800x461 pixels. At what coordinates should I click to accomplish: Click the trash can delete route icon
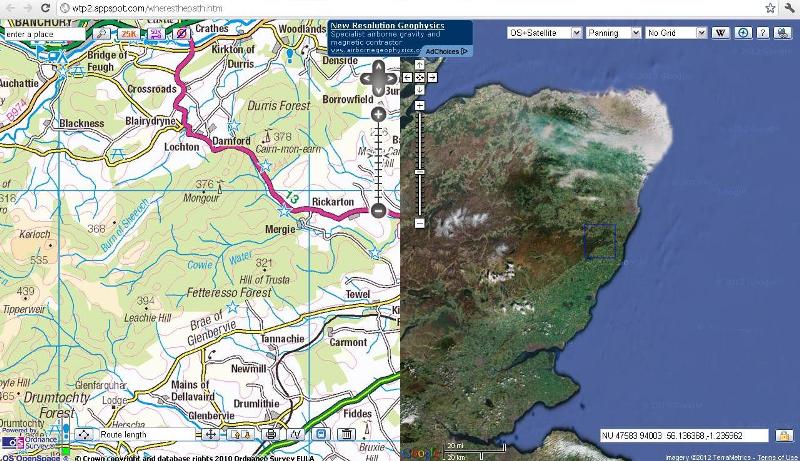click(346, 434)
